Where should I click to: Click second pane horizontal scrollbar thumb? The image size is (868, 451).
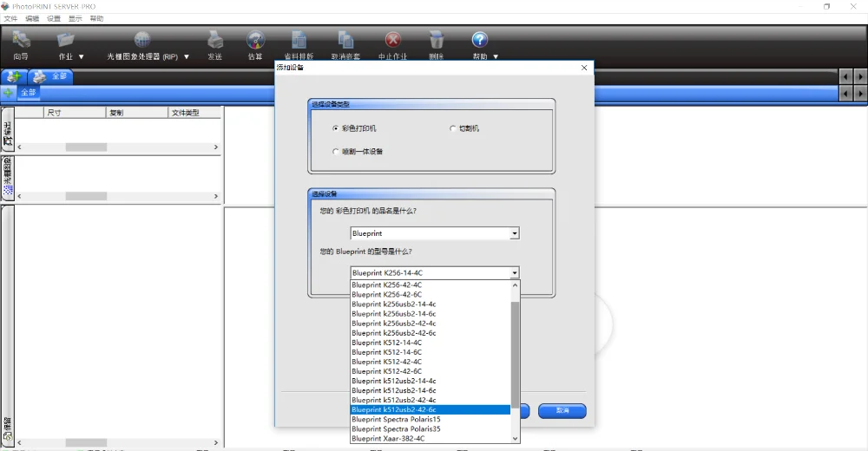pos(86,196)
